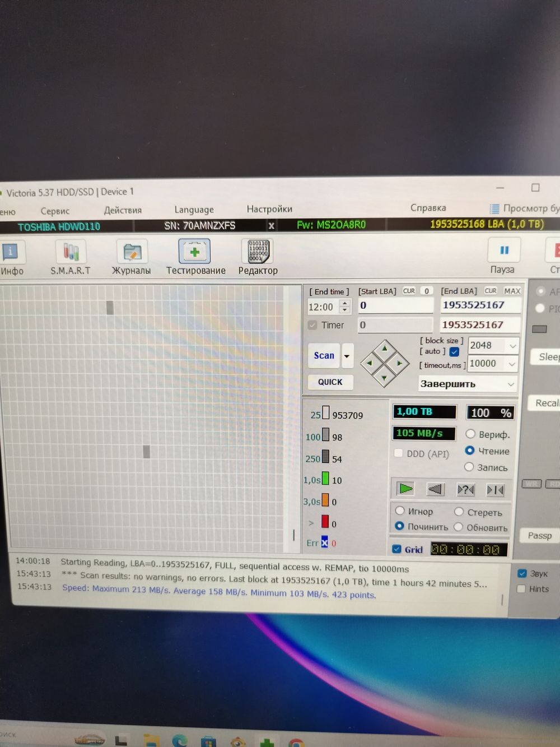Click the orange 3,0s block color swatch

pos(325,500)
